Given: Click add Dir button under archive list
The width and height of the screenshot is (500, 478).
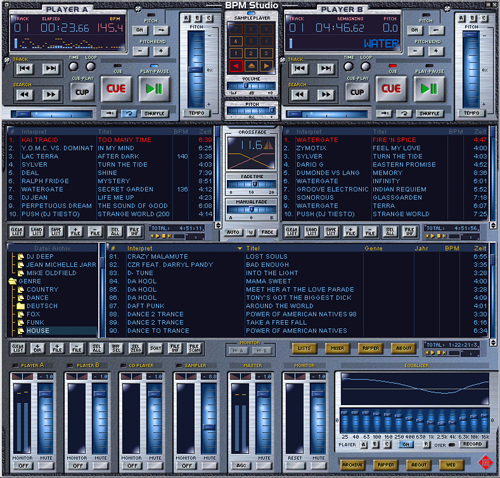Looking at the screenshot, I should point(37,348).
